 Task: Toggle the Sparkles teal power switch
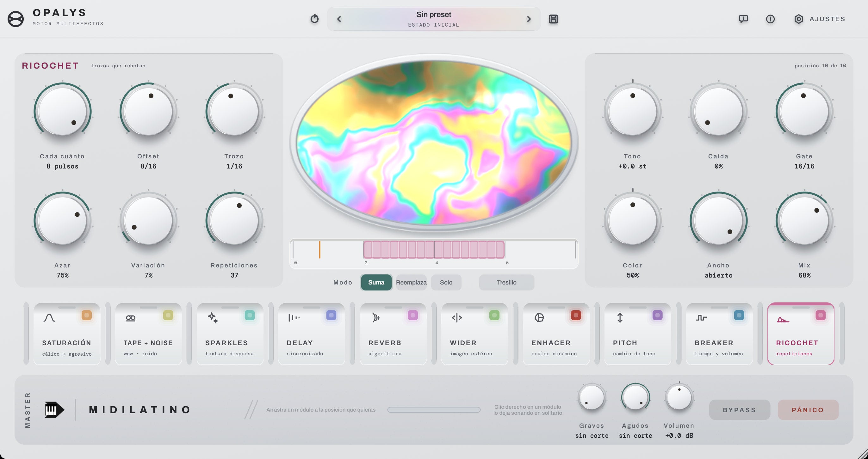[x=250, y=315]
